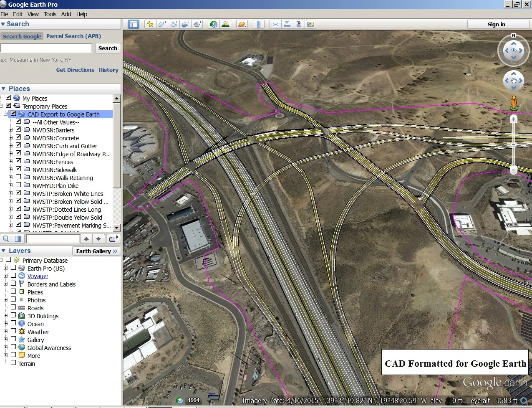Zoom out with the minus button

pos(514,170)
